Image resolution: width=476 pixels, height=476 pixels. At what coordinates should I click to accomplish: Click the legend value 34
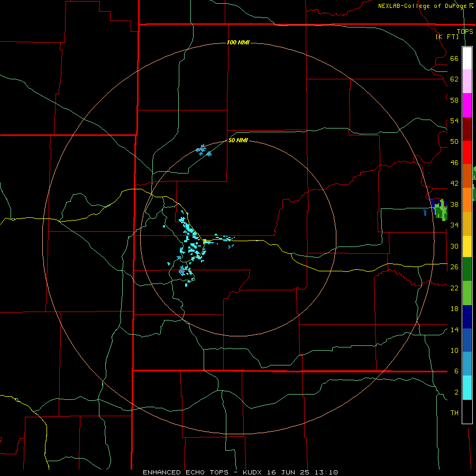pos(454,225)
